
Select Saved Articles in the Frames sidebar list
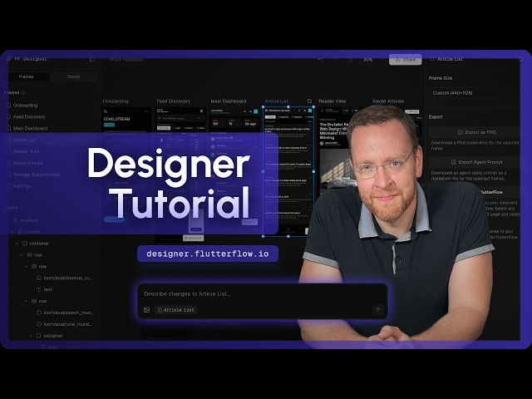[28, 163]
